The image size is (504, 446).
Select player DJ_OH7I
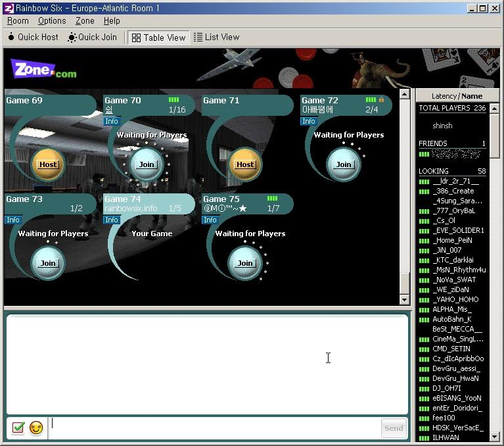point(447,388)
